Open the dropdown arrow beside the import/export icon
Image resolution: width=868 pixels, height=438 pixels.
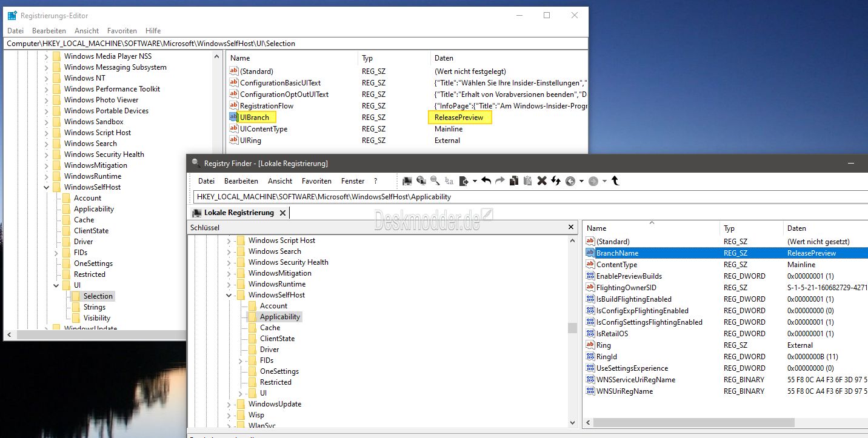click(x=475, y=181)
